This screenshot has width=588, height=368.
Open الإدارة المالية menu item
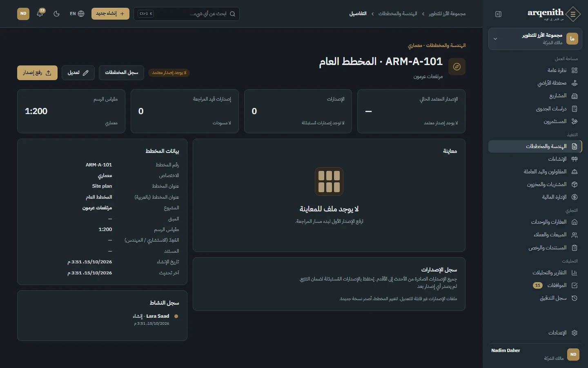[x=535, y=197]
